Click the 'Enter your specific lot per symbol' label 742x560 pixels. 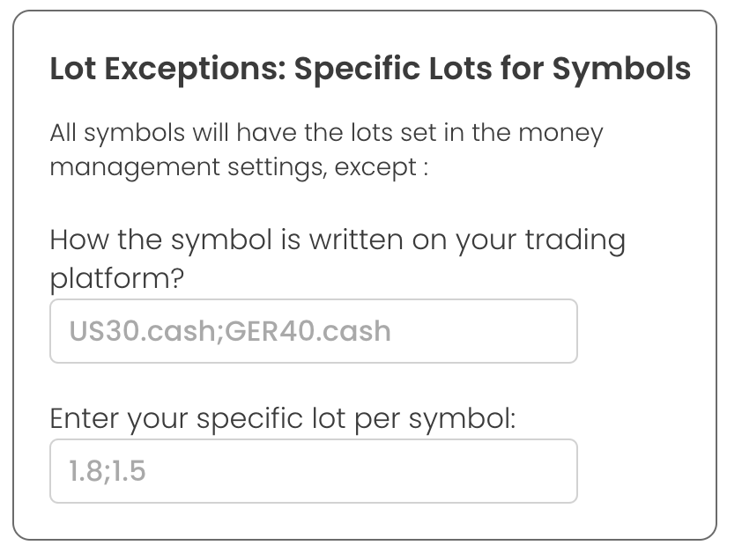point(282,418)
